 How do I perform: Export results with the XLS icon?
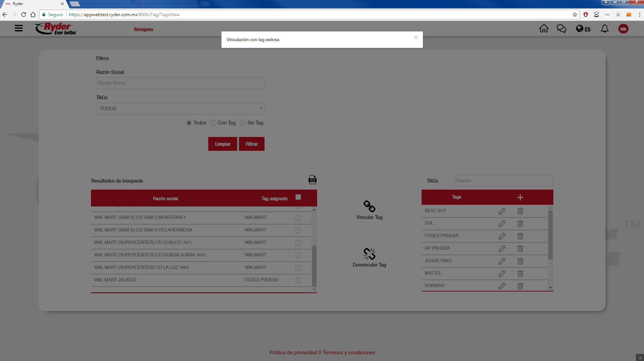(x=312, y=180)
